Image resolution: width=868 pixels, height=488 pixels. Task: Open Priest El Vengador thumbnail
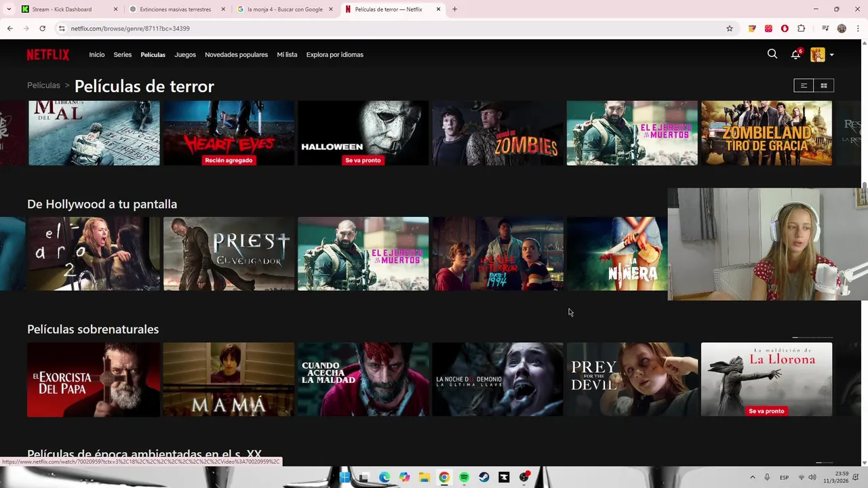tap(229, 253)
